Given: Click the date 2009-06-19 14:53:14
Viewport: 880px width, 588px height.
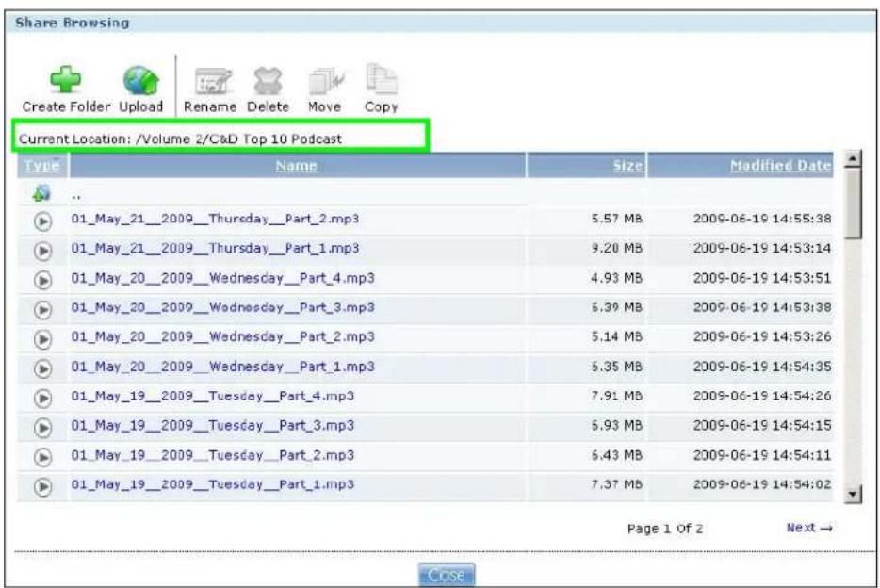Looking at the screenshot, I should [762, 248].
